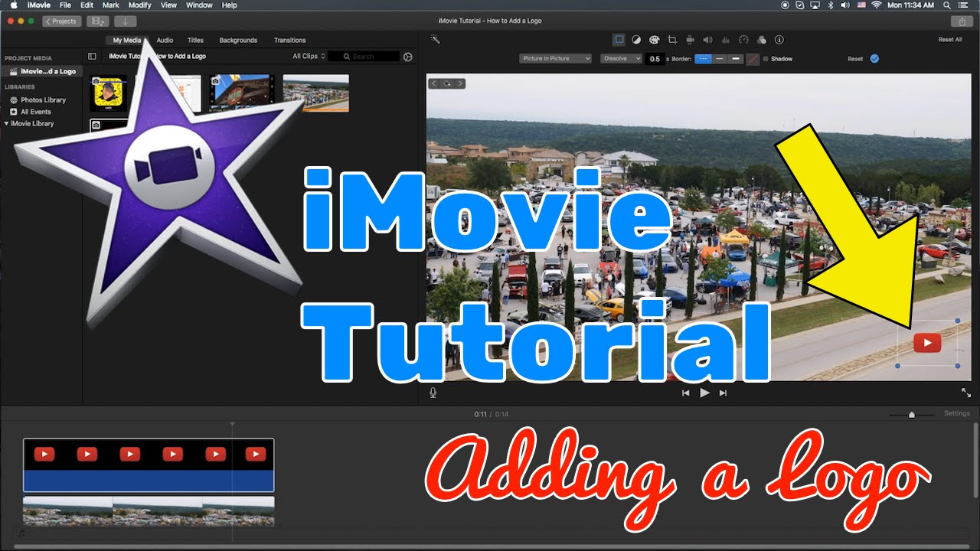The width and height of the screenshot is (980, 551).
Task: Click the Search field in media browser
Action: (x=364, y=57)
